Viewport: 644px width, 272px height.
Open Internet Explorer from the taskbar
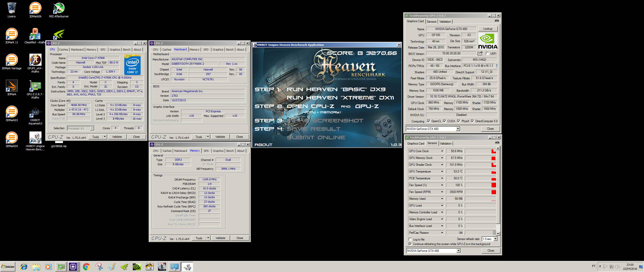[x=24, y=267]
